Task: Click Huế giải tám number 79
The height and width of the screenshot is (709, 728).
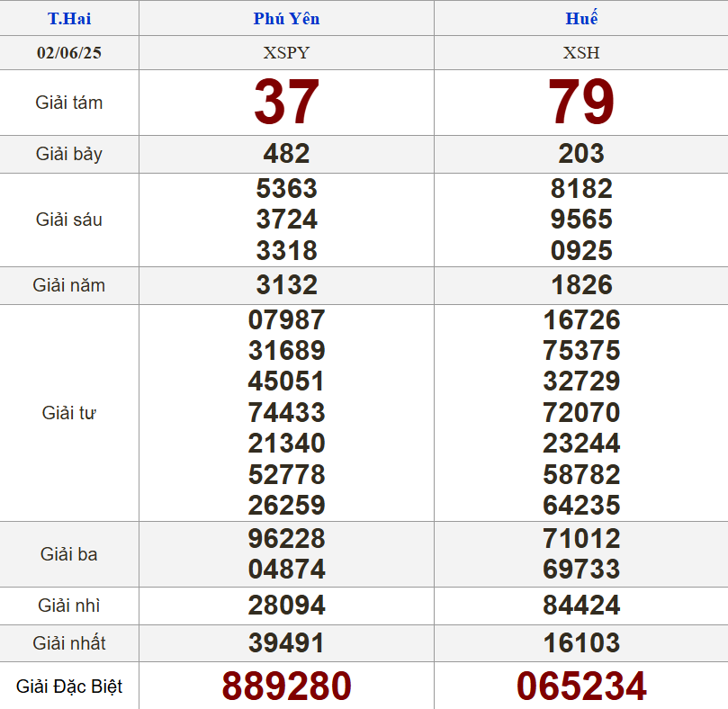Action: click(x=581, y=103)
